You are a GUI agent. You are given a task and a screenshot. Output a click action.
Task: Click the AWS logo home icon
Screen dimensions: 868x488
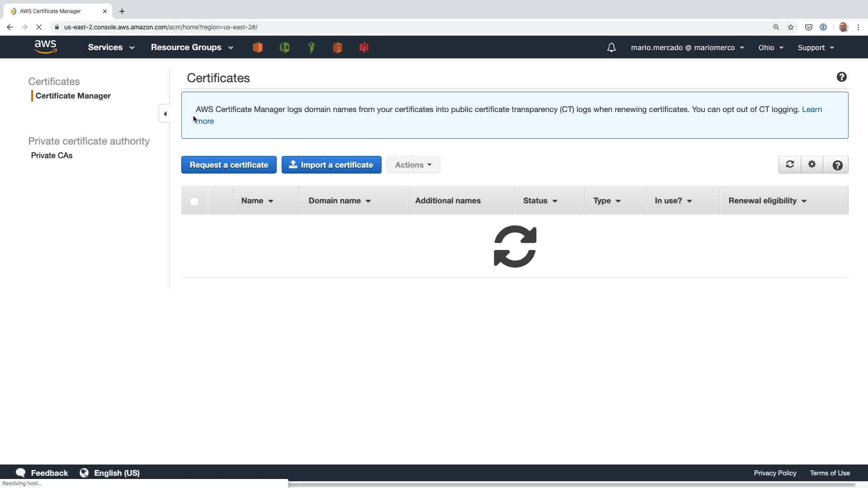(46, 47)
